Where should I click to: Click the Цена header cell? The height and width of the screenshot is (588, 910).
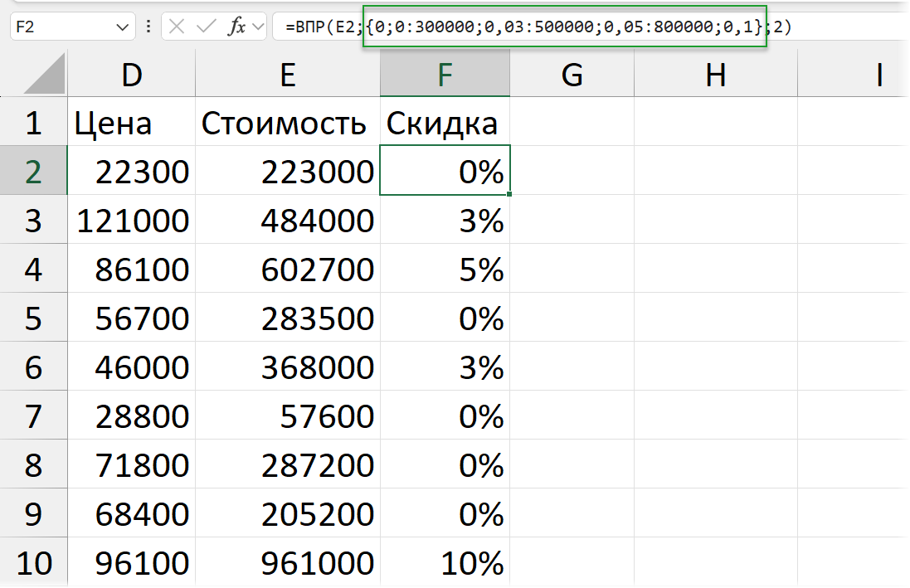click(x=132, y=122)
